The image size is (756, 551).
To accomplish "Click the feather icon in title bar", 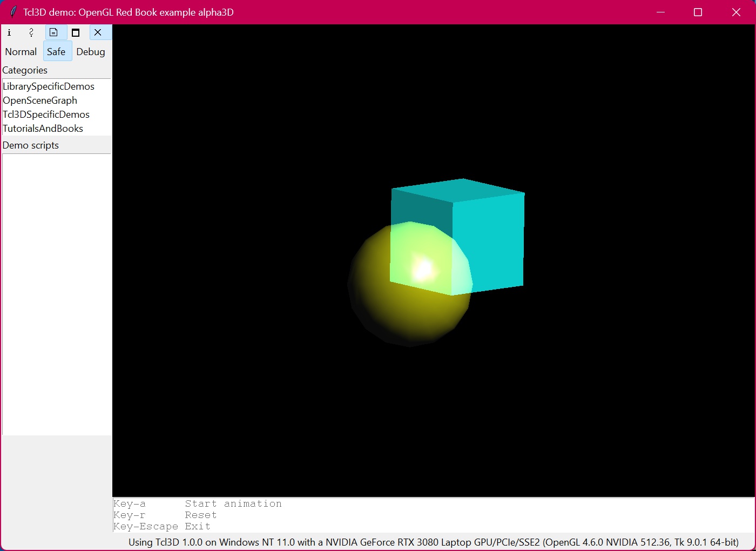I will (13, 12).
